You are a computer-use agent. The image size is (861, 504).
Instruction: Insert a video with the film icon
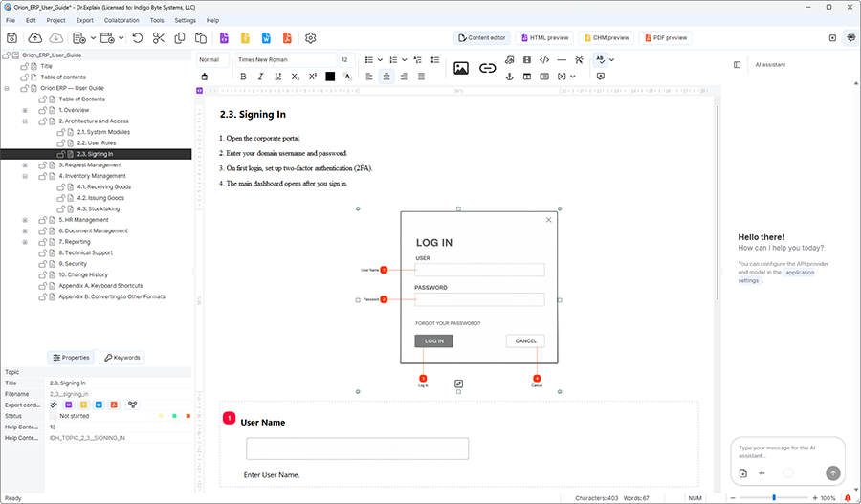tap(526, 60)
